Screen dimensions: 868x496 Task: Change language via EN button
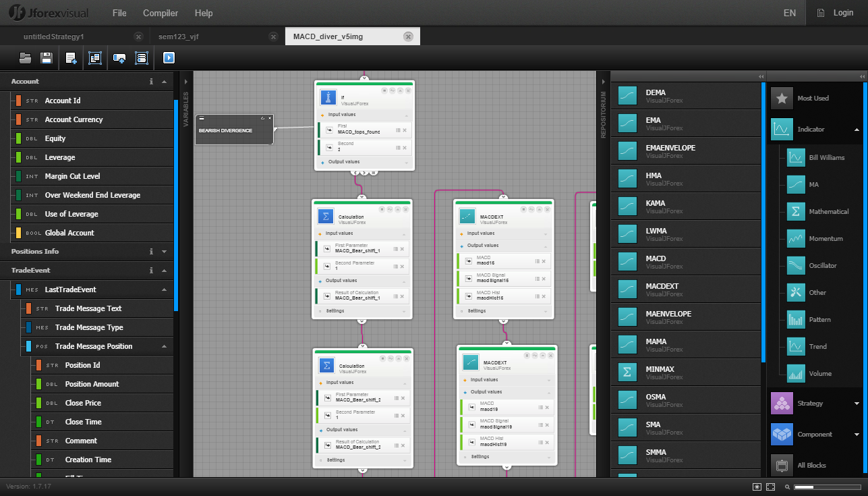click(x=789, y=13)
